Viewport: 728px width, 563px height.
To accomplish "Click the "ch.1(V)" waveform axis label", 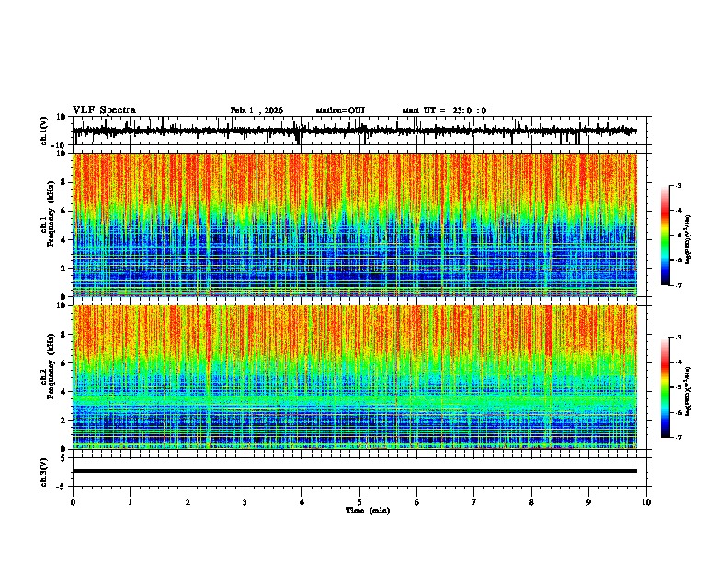I will click(x=44, y=131).
